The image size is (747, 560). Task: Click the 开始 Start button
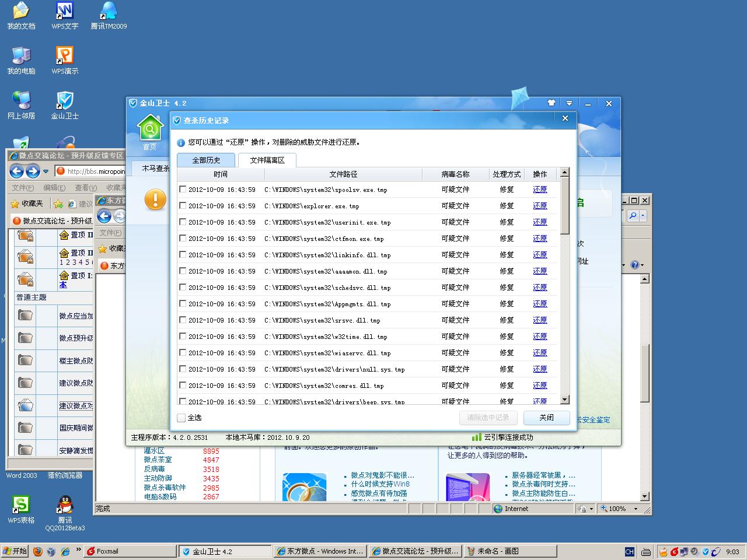tap(15, 551)
